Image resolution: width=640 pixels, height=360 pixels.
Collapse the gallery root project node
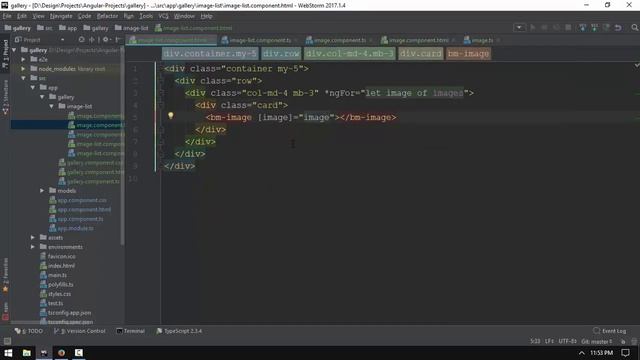coord(15,50)
